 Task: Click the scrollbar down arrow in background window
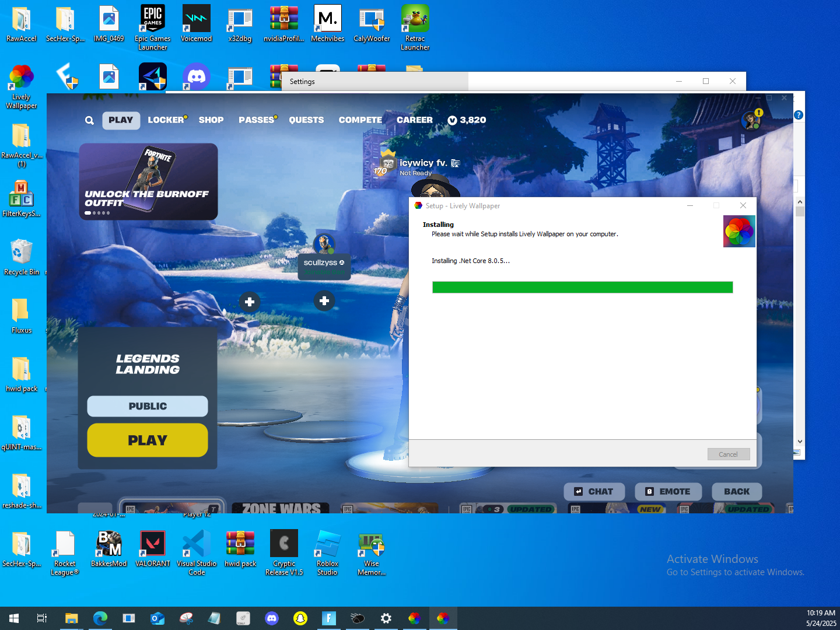click(x=800, y=442)
